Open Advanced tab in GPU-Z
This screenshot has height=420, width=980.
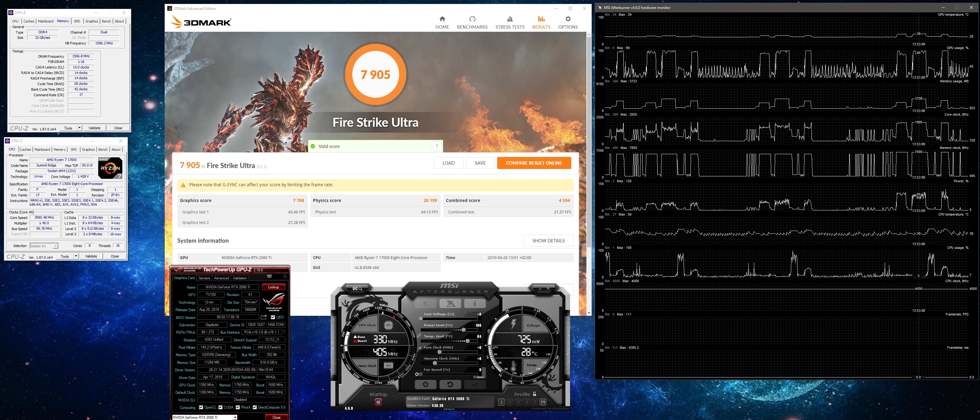pos(221,278)
